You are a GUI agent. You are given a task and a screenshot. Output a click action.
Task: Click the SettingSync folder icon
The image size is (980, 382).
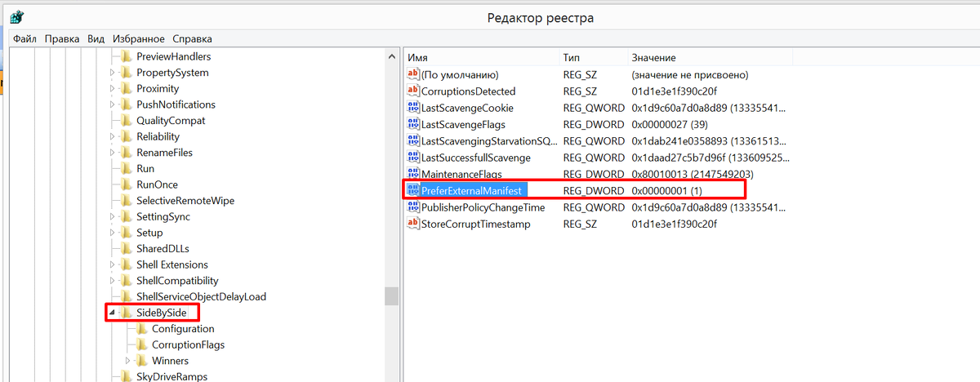pyautogui.click(x=127, y=217)
